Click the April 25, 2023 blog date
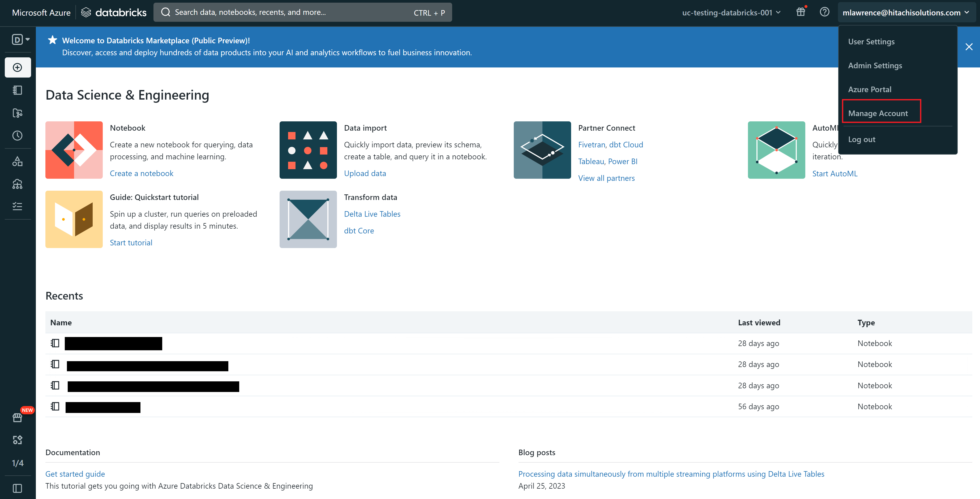The image size is (980, 499). [541, 486]
